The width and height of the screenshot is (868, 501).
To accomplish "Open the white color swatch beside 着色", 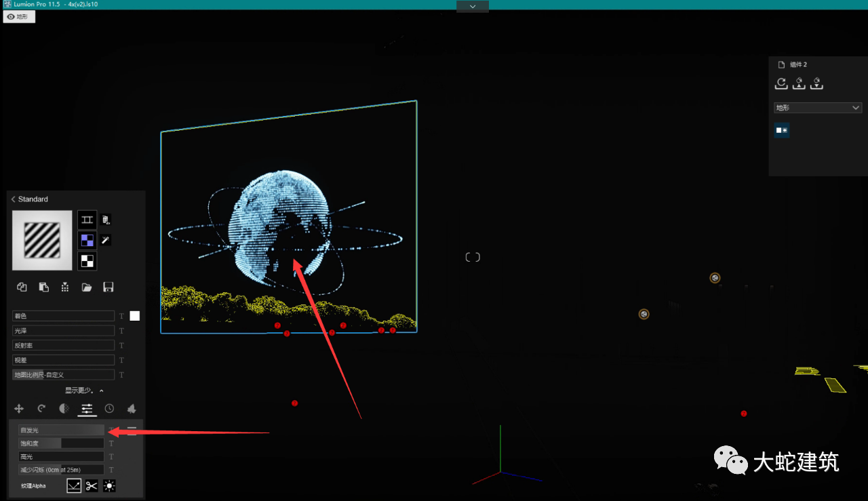I will pyautogui.click(x=135, y=316).
